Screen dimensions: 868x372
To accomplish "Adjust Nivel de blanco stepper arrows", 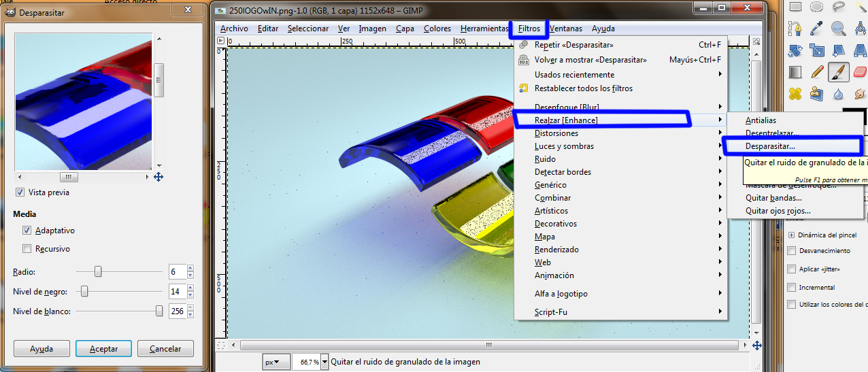I will tap(190, 311).
